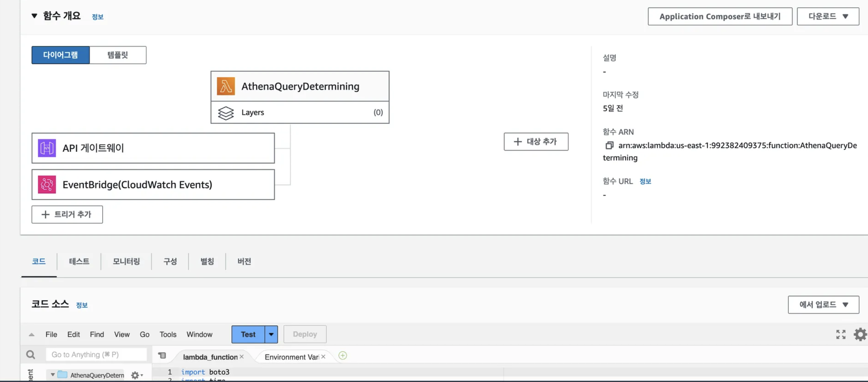Click the '5일 전' last modified value

tap(613, 108)
